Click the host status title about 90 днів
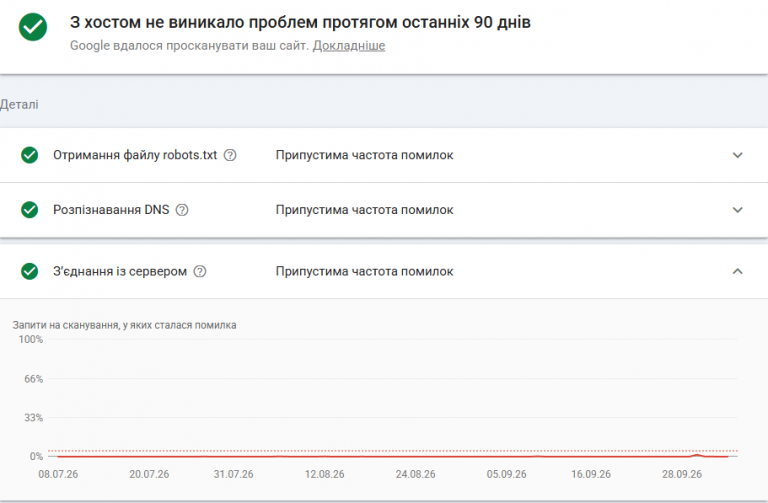Viewport: 768px width, 503px height. pos(300,23)
